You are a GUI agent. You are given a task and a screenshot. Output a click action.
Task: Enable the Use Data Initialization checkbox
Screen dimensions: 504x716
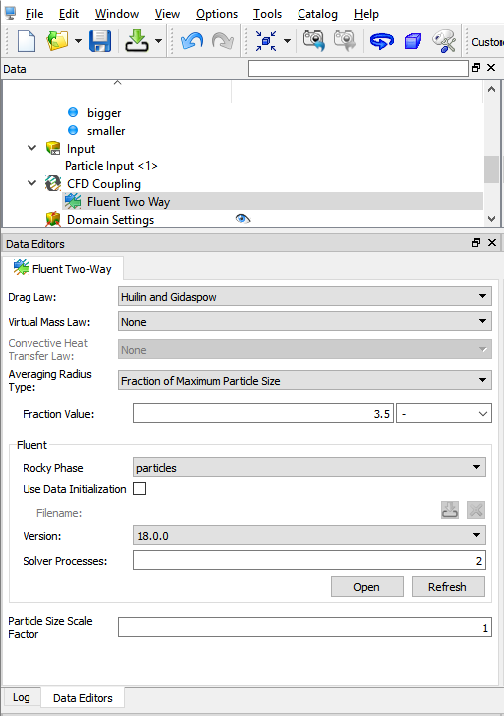pyautogui.click(x=139, y=489)
